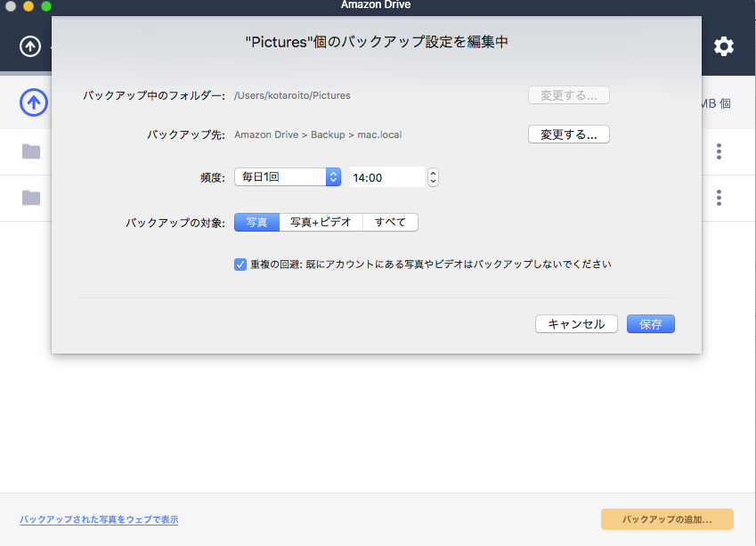Click inside the 14:00 time field
756x546 pixels.
click(x=383, y=176)
